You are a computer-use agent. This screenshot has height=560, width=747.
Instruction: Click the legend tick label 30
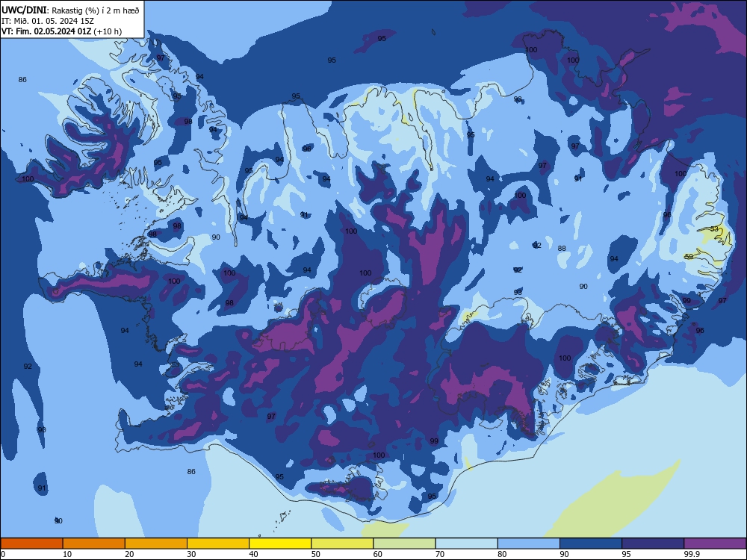[191, 554]
